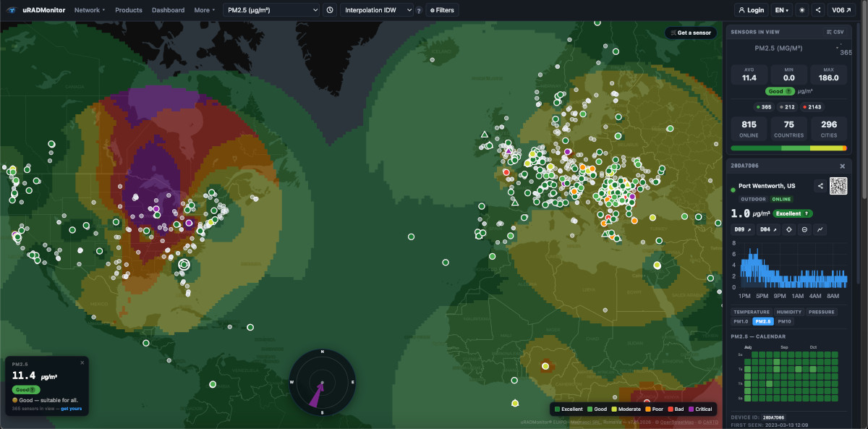Open the V06 external link

(x=842, y=10)
